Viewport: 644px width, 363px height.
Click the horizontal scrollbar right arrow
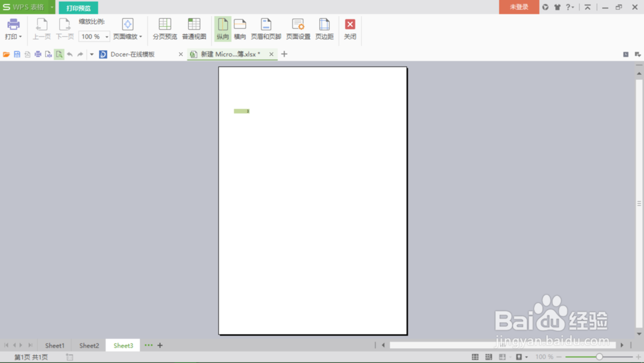click(x=622, y=346)
